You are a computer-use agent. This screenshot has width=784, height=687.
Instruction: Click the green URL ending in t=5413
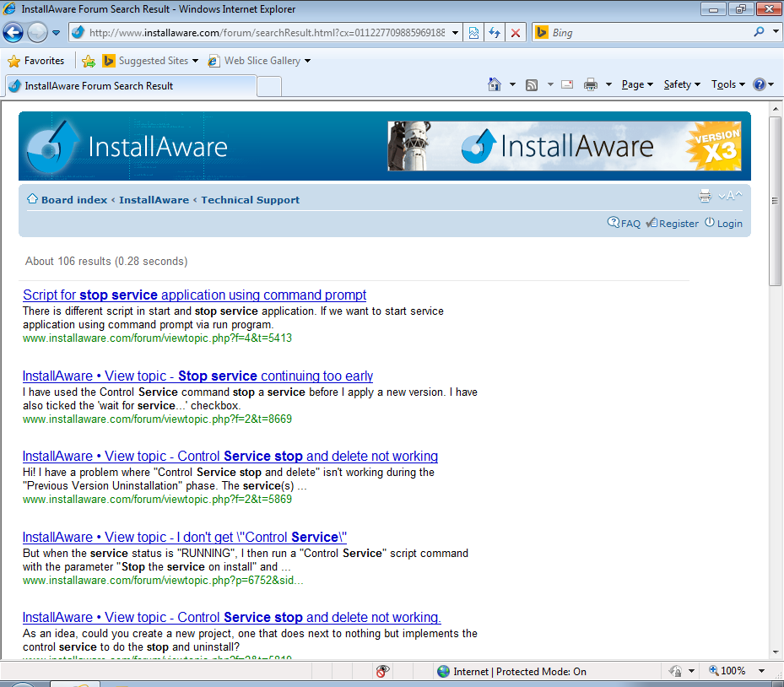(x=157, y=338)
